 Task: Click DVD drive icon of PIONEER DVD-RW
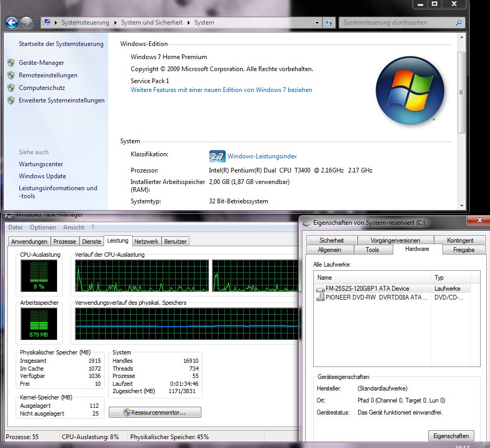pos(321,297)
